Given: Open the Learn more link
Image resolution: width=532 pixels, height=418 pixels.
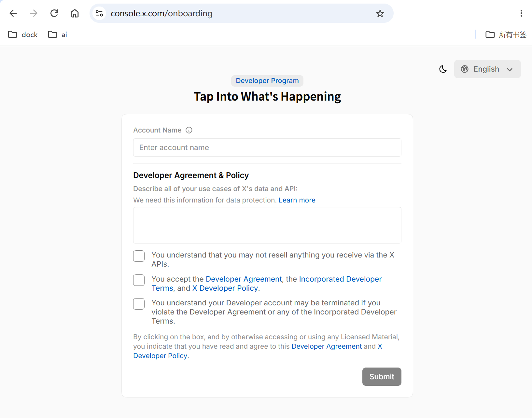Looking at the screenshot, I should [x=297, y=200].
